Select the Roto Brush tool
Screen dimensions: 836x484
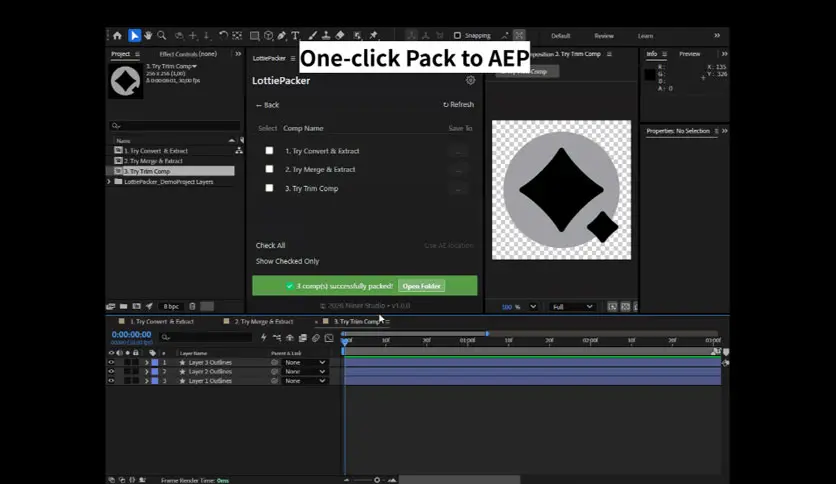(x=357, y=36)
